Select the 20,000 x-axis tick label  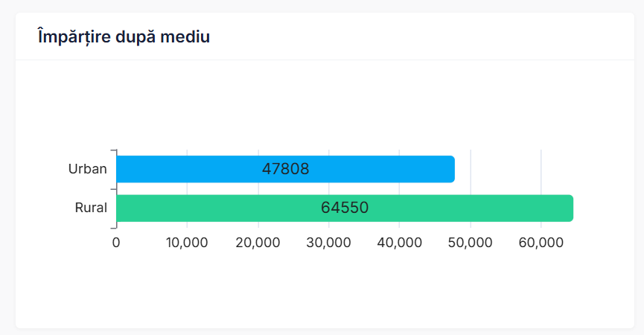(258, 243)
